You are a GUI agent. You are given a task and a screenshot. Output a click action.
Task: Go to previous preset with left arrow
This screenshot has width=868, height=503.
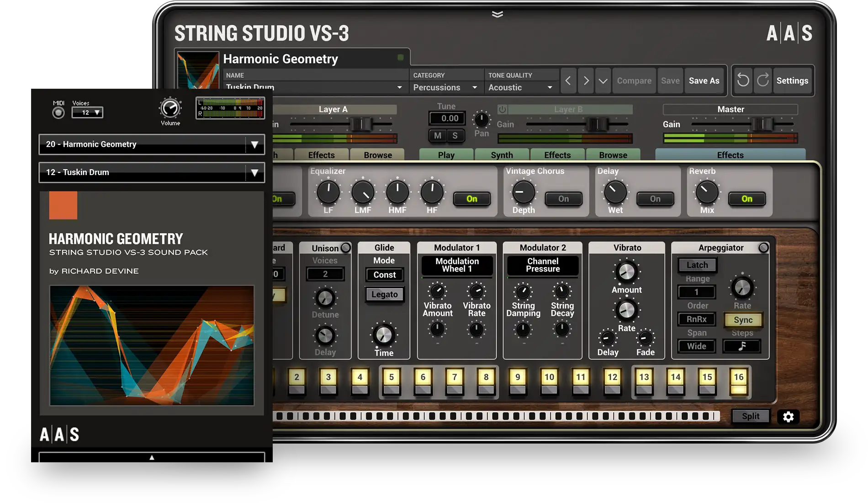click(x=568, y=81)
